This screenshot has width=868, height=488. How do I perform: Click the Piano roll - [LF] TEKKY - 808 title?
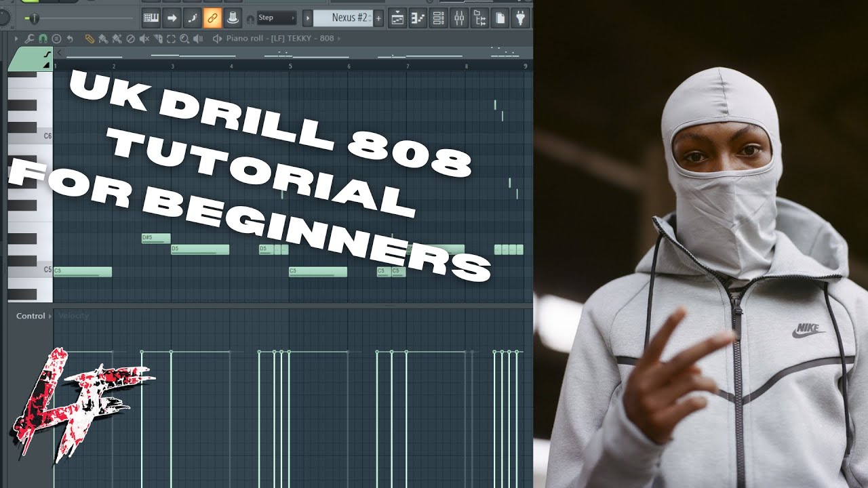point(280,39)
